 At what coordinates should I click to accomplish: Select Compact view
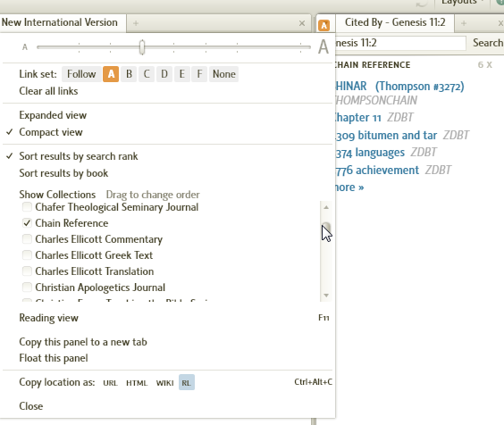point(51,132)
